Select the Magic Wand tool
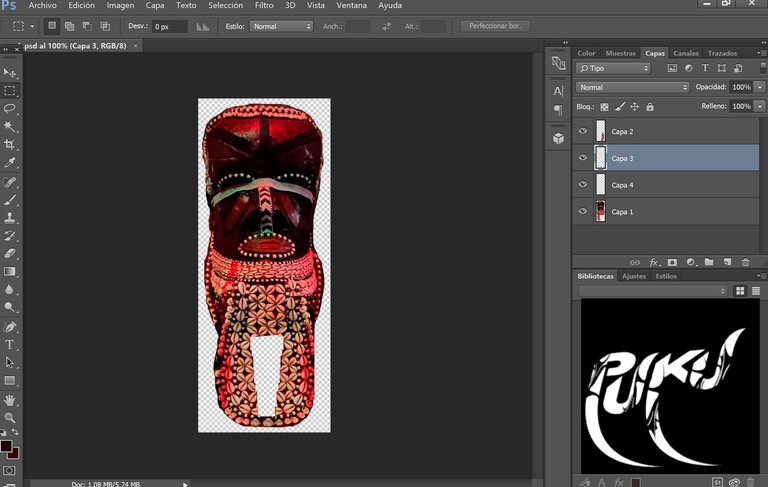This screenshot has height=487, width=768. point(9,126)
